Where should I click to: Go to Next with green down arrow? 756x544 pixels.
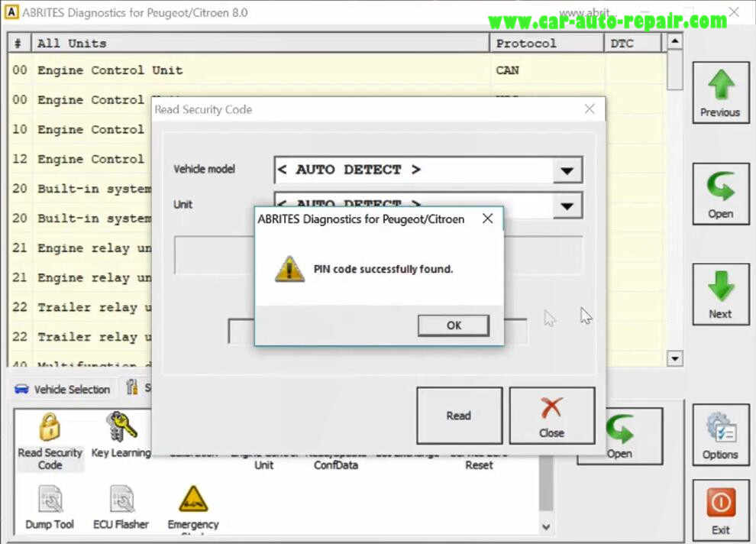tap(721, 294)
